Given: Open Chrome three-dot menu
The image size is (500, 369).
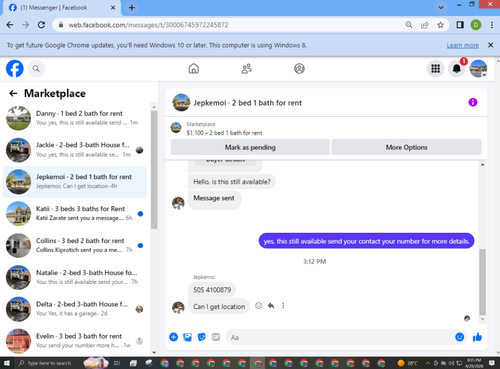Looking at the screenshot, I should 492,25.
